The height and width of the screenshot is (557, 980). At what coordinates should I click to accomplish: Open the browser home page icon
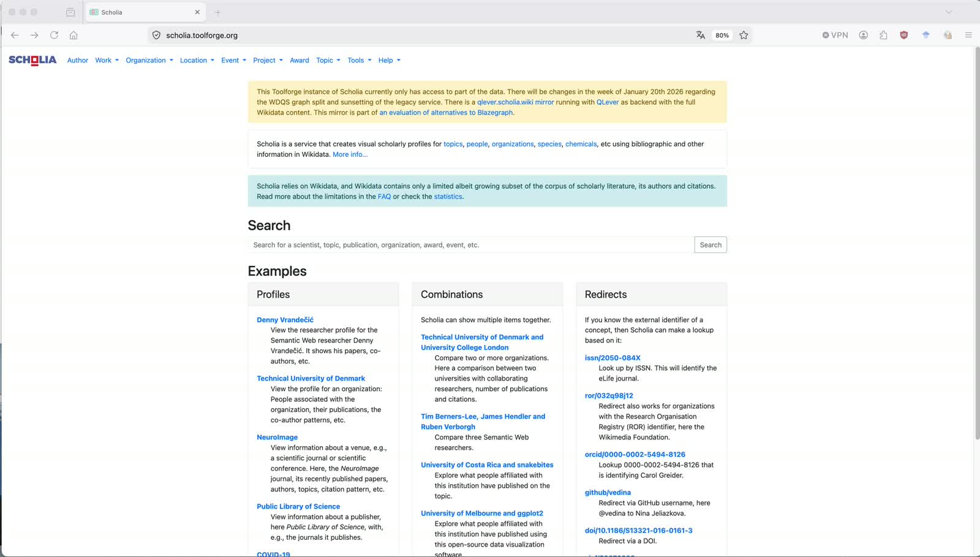coord(73,35)
